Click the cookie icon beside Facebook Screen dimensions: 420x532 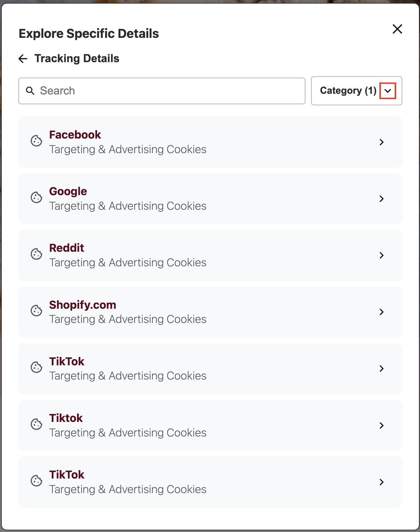[36, 141]
